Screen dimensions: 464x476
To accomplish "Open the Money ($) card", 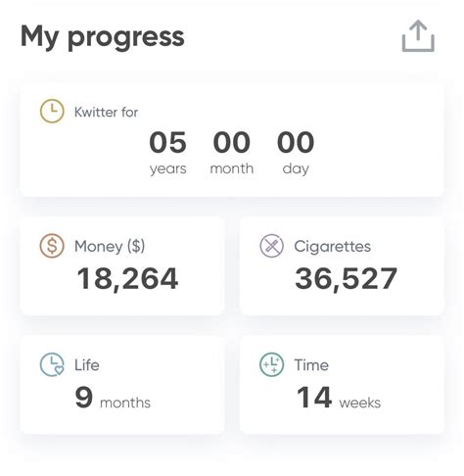I will click(x=122, y=265).
